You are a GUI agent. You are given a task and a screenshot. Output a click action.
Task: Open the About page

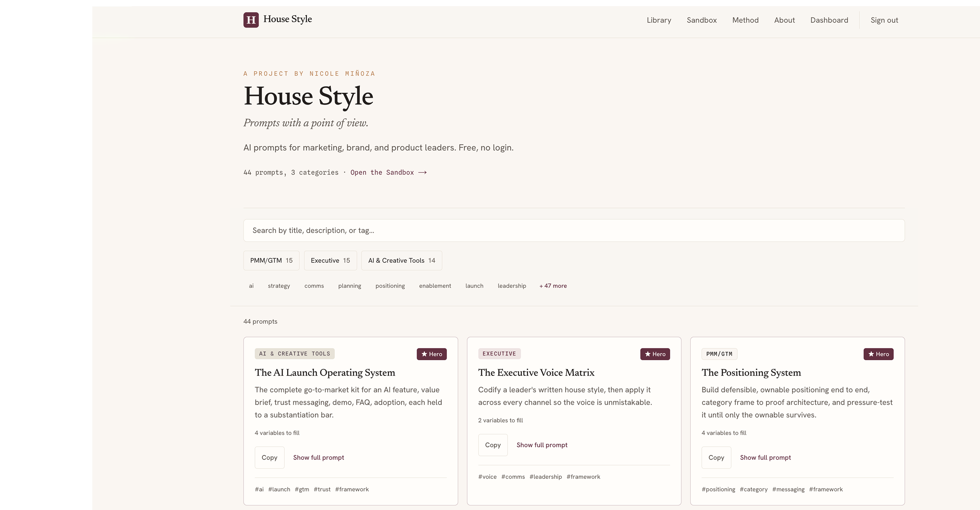[784, 20]
